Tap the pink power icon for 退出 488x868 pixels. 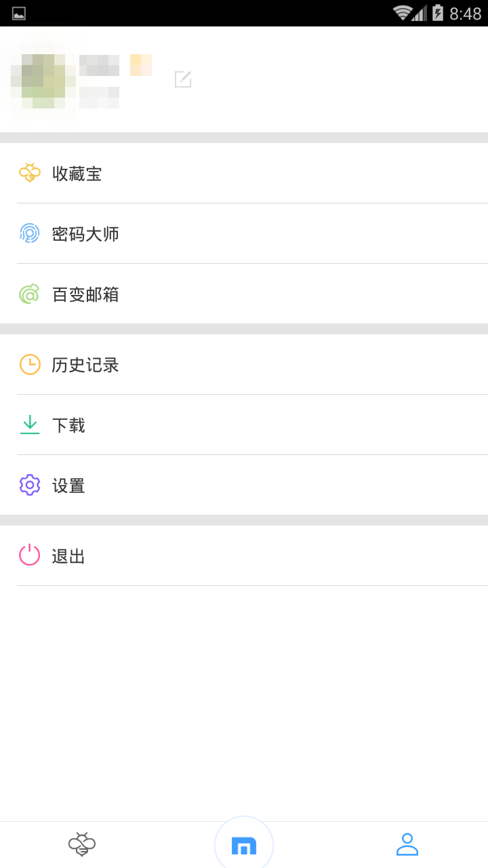pyautogui.click(x=30, y=555)
